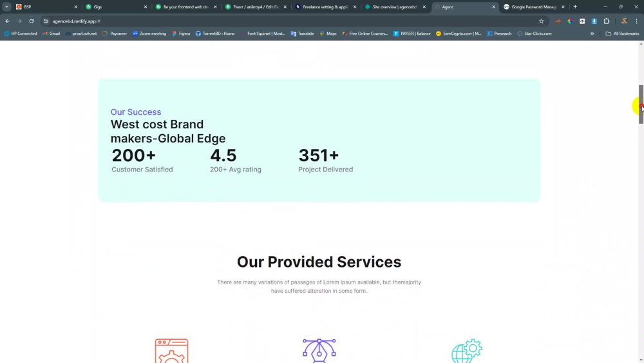Open the Figma bookmark
The width and height of the screenshot is (644, 363).
181,34
